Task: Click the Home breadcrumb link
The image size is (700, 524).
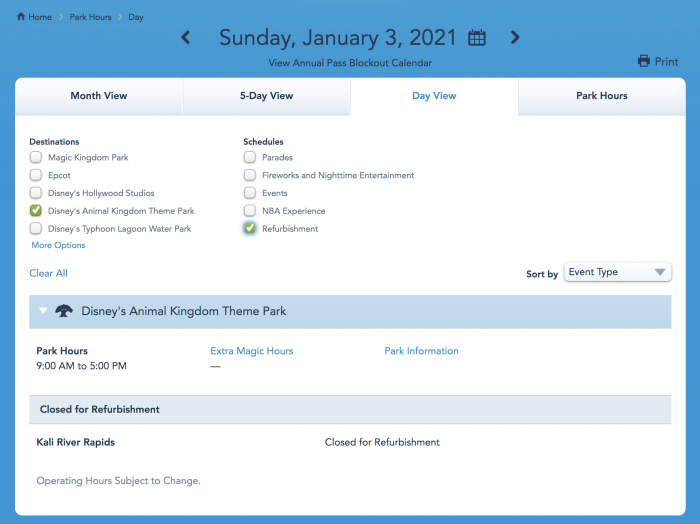Action: 40,17
